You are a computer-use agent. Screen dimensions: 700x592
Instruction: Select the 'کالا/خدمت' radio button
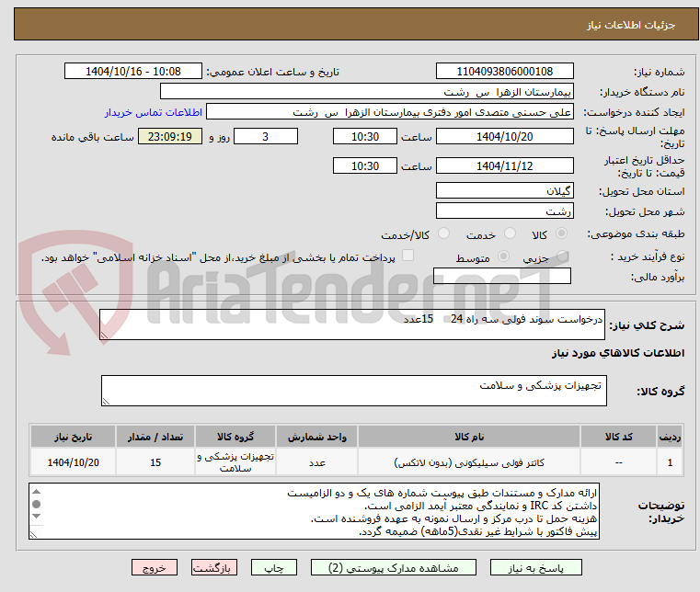tap(443, 233)
